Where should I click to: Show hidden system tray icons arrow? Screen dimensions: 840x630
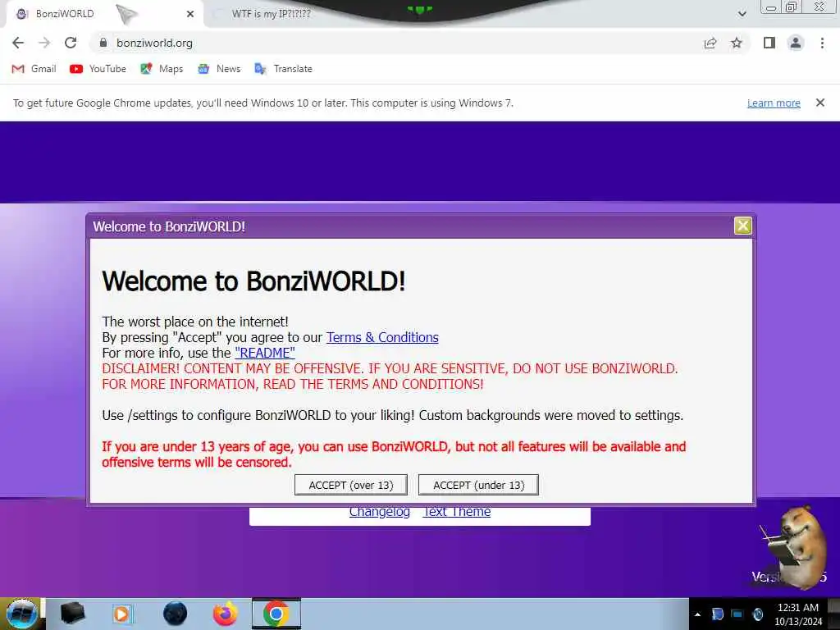click(x=697, y=614)
